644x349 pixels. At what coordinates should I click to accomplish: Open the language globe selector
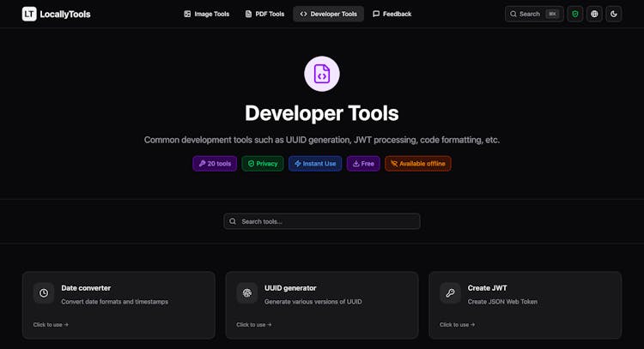[x=594, y=14]
